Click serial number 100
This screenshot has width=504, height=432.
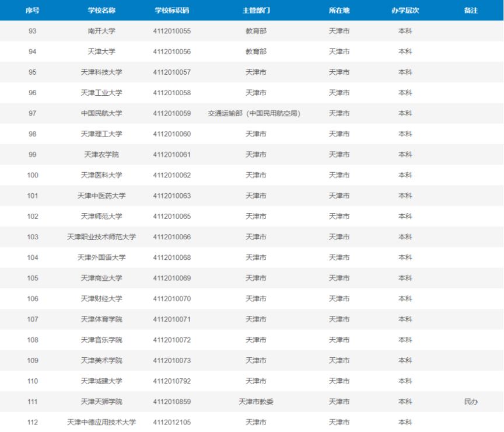33,175
